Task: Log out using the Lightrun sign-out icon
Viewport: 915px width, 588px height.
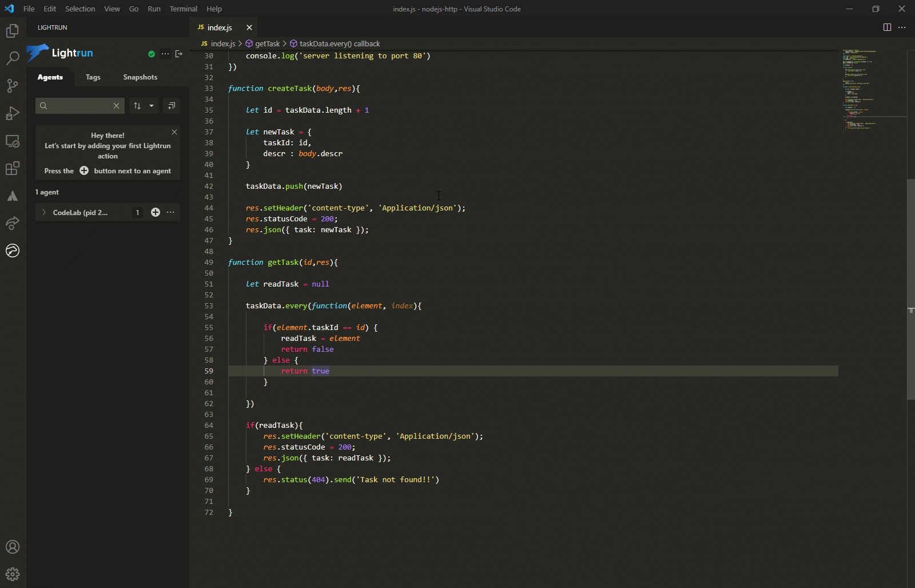Action: pos(179,54)
